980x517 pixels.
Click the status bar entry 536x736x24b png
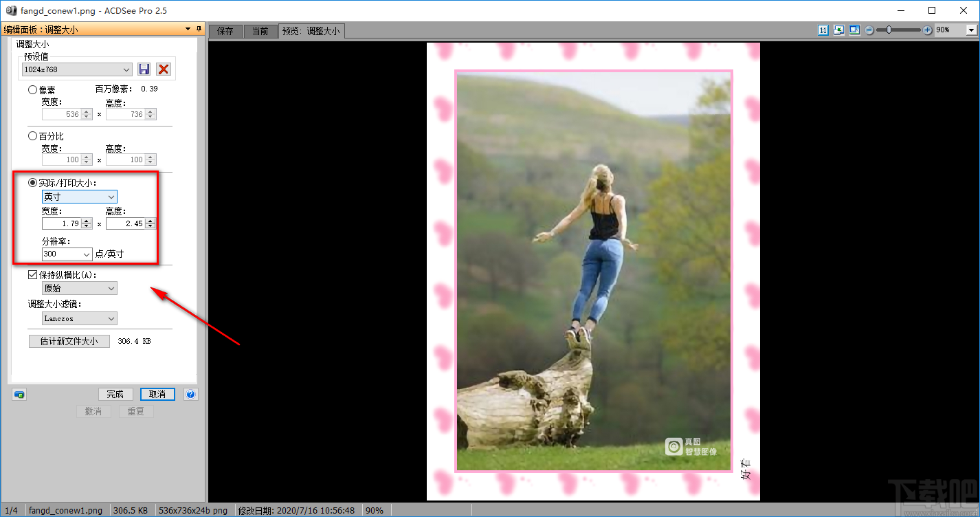point(194,511)
